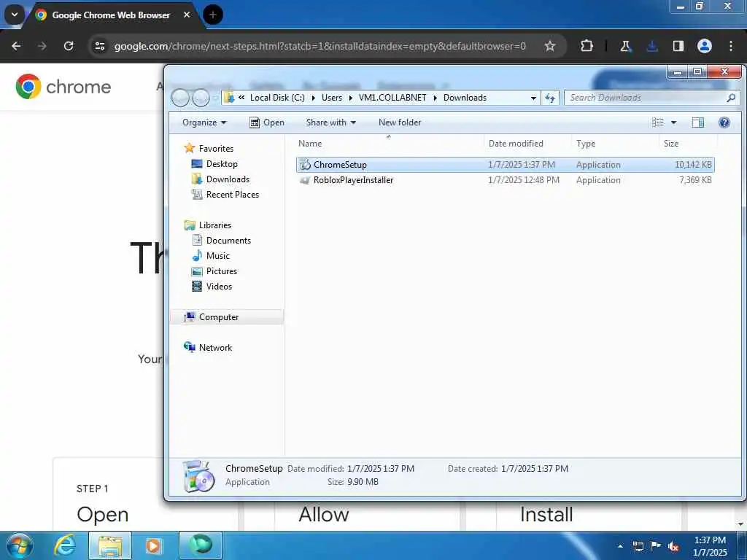The image size is (747, 560).
Task: Click Local Disk (C:) in breadcrumb
Action: point(277,98)
